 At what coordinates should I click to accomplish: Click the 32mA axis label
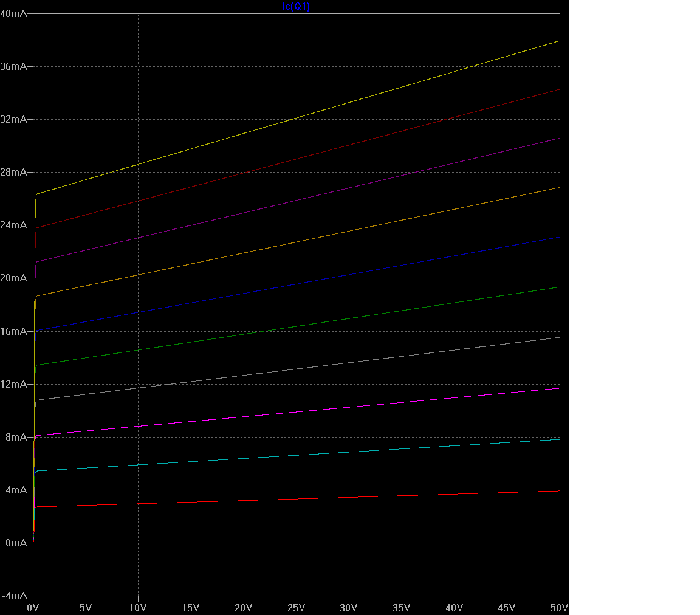pyautogui.click(x=13, y=119)
